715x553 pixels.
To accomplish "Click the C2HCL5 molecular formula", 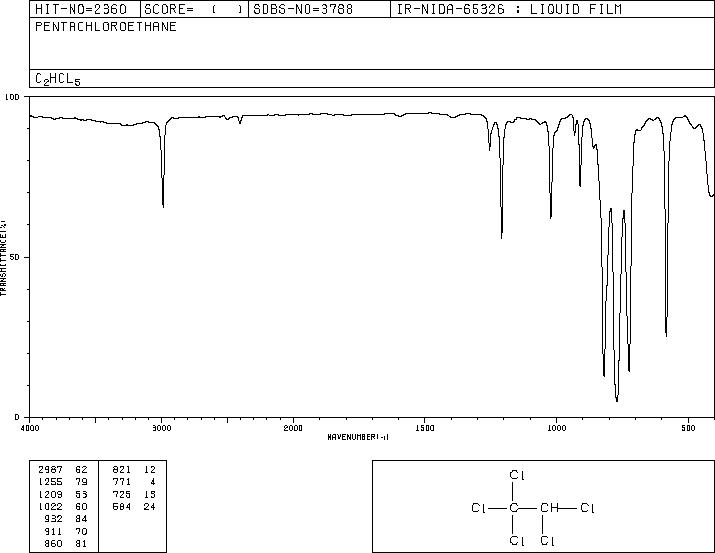I will click(58, 79).
